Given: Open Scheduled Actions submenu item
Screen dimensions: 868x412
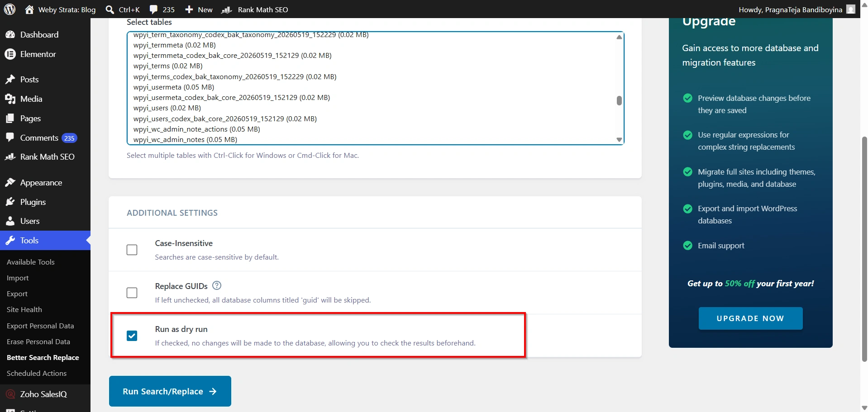Looking at the screenshot, I should click(x=37, y=374).
